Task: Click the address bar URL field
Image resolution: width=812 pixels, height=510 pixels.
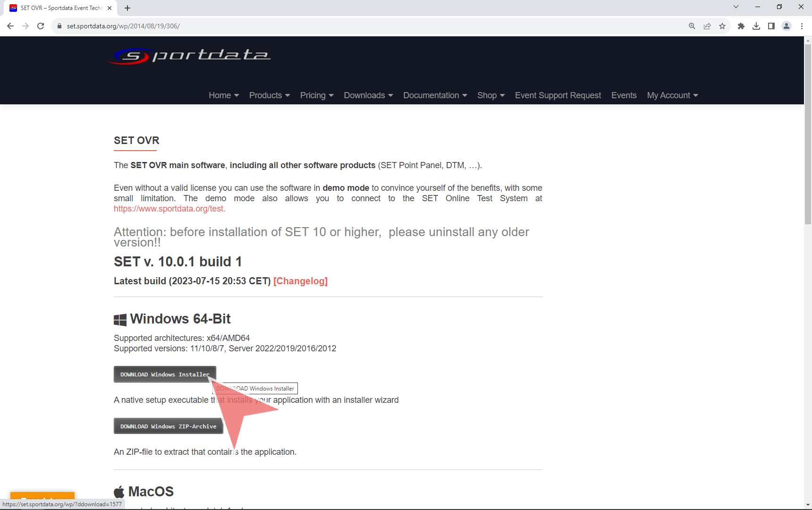Action: pyautogui.click(x=368, y=26)
